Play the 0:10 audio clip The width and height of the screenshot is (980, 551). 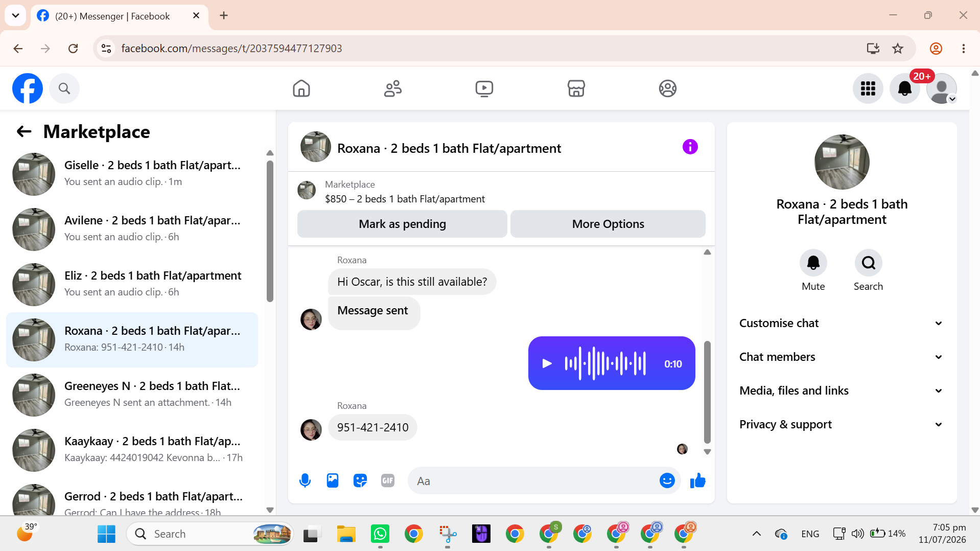tap(547, 363)
